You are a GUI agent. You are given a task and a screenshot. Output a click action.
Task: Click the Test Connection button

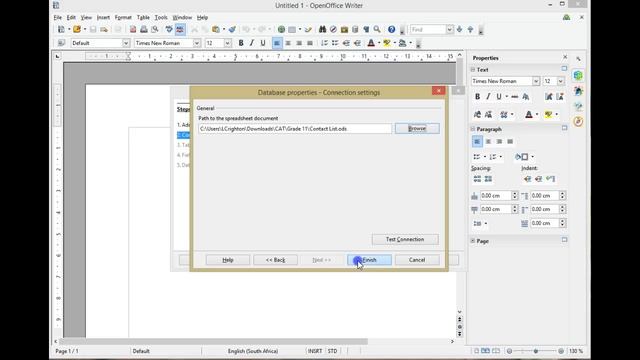tap(405, 239)
